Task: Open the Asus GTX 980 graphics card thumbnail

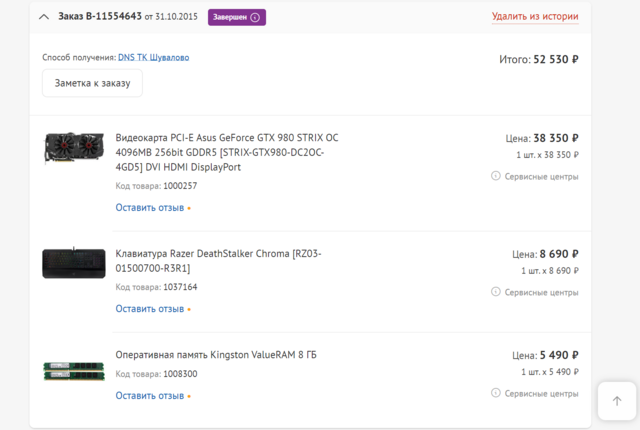Action: 73,148
